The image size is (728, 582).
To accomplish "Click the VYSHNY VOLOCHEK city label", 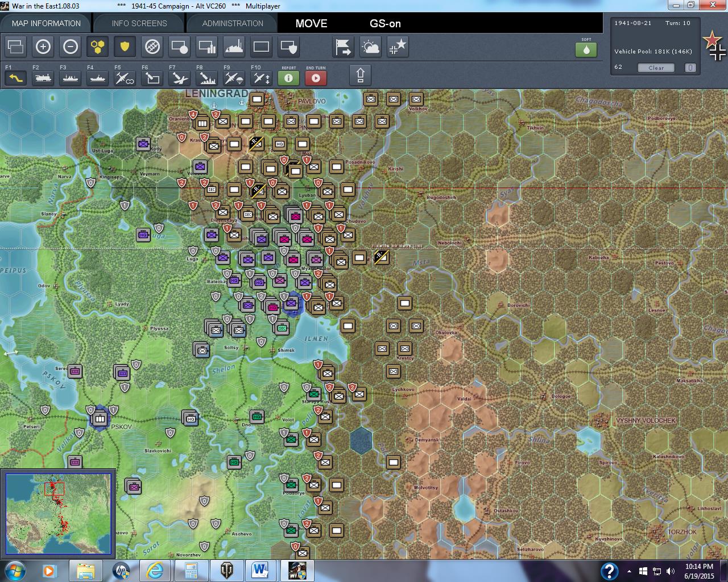I will tap(646, 421).
